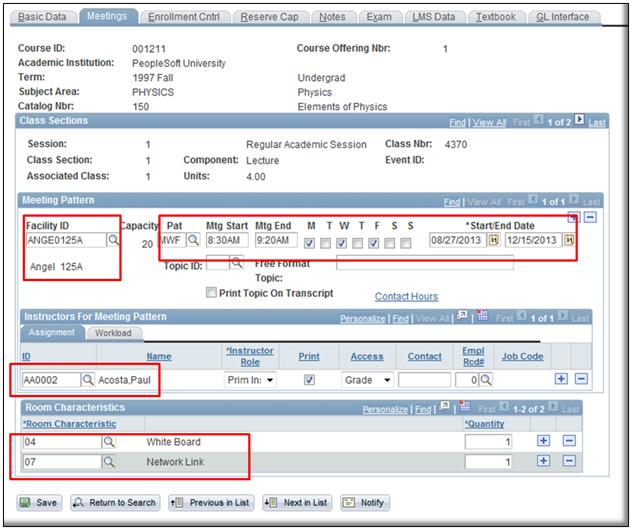
Task: Open the Notes tab
Action: click(333, 17)
